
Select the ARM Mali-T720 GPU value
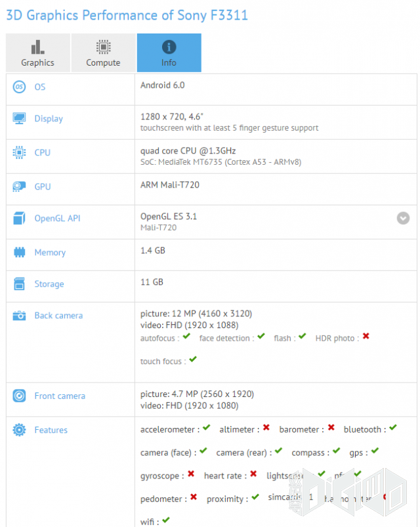170,184
